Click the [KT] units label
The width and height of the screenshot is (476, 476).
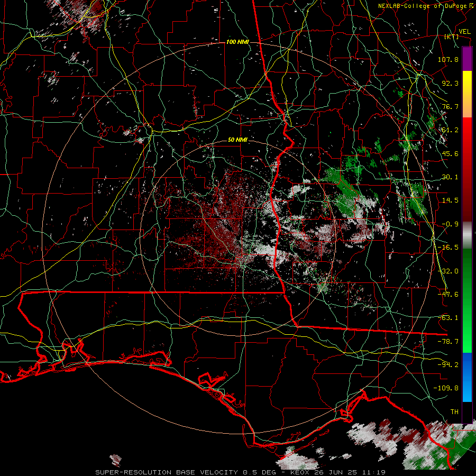point(452,37)
